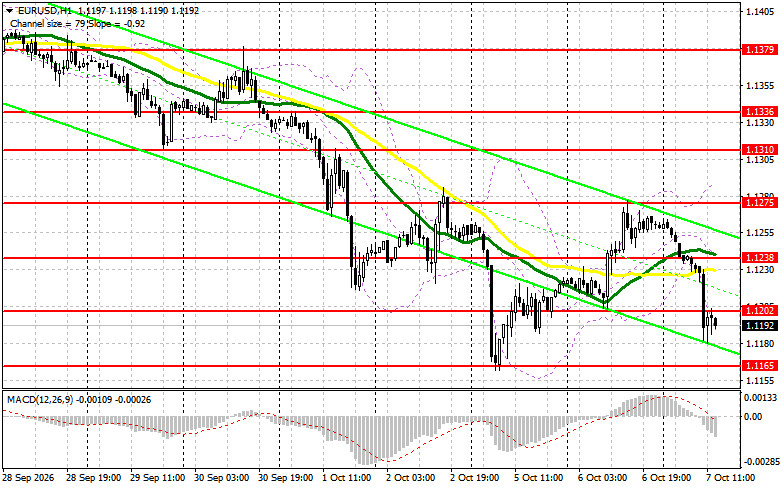Click the 0.00 value on MACD scale
Screen dimensions: 781x489
[x=753, y=417]
